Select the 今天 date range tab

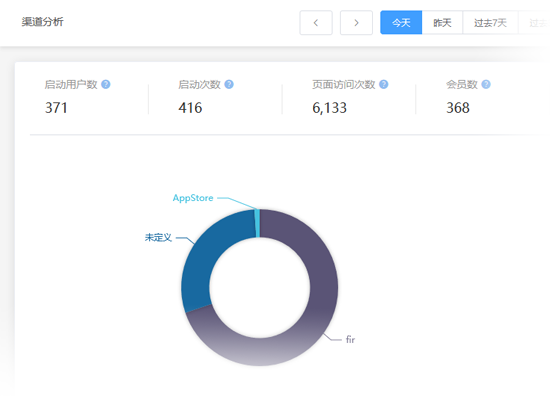point(401,23)
